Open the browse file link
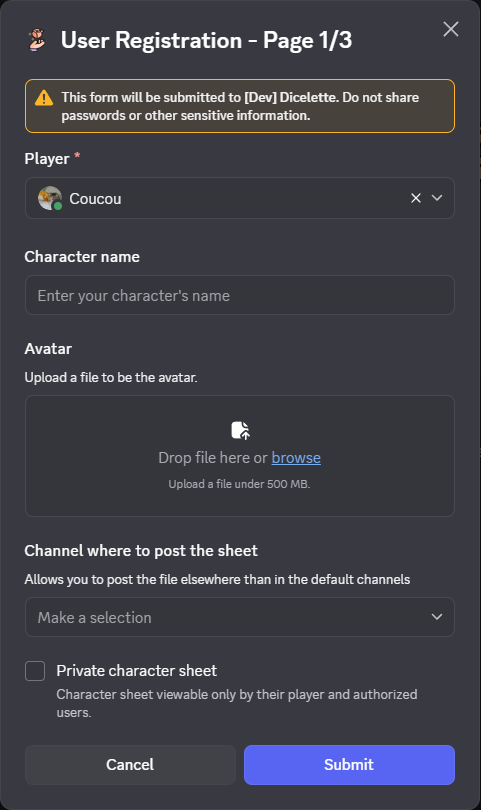Image resolution: width=481 pixels, height=810 pixels. (x=296, y=458)
